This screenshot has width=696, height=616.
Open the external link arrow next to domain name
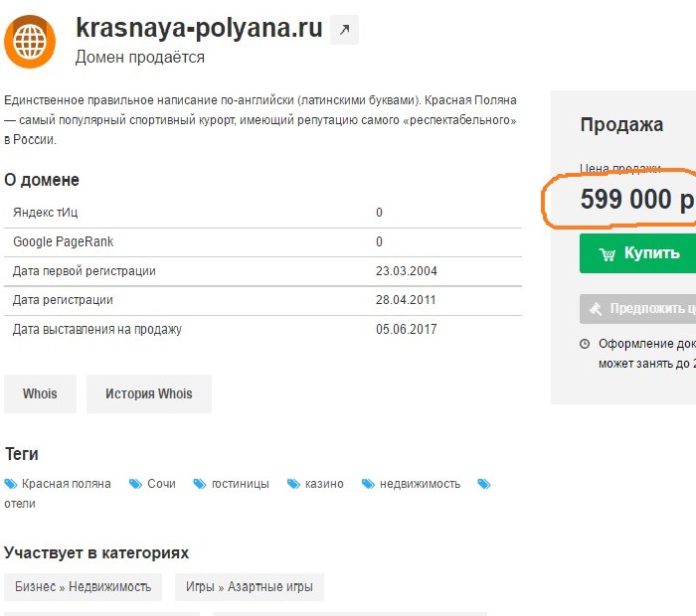[344, 30]
